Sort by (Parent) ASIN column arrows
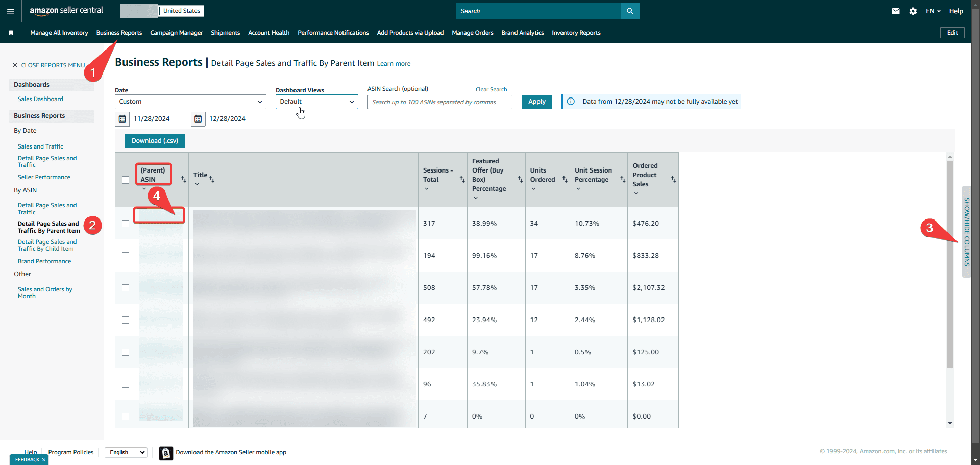This screenshot has width=980, height=465. point(183,179)
